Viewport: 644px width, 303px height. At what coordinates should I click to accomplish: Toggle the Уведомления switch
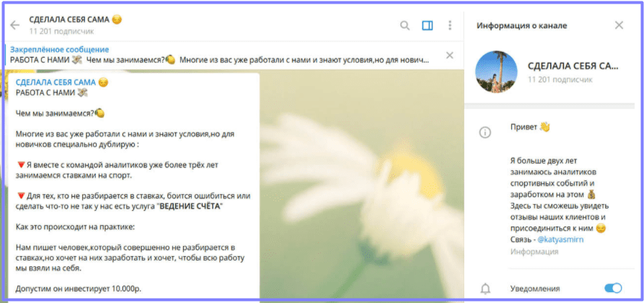614,289
